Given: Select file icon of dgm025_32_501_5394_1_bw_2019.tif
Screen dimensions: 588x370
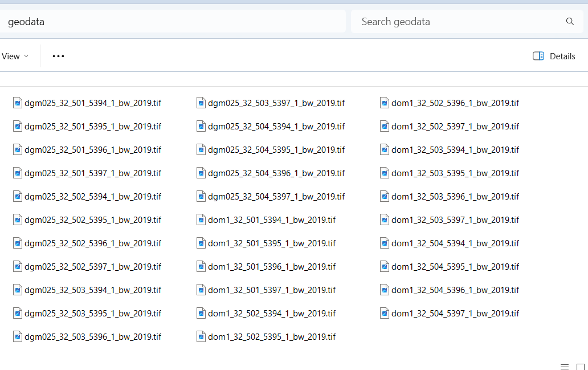Looking at the screenshot, I should pyautogui.click(x=18, y=103).
